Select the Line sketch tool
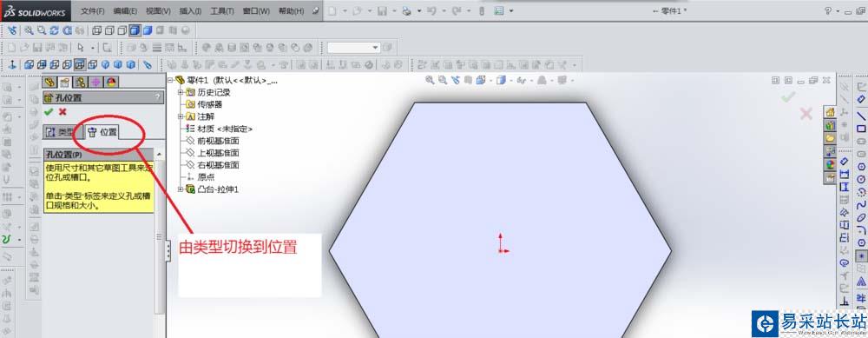Viewport: 868px width, 338px height. click(861, 116)
